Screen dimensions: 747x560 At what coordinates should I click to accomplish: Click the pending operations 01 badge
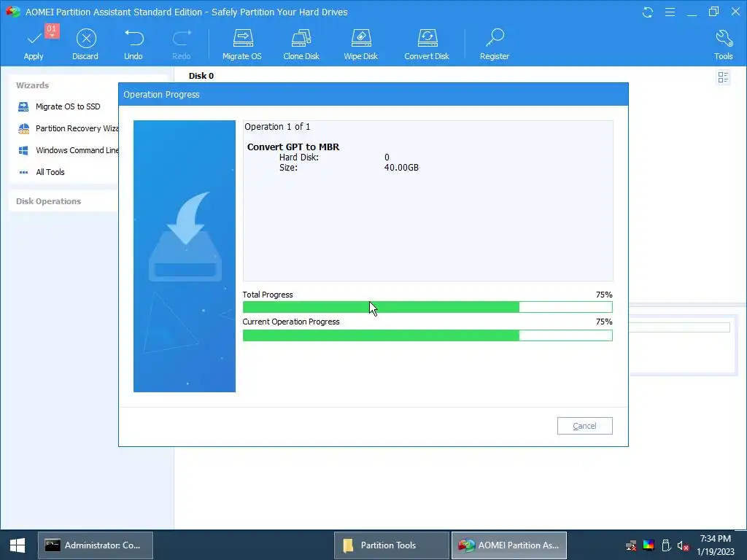tap(52, 30)
